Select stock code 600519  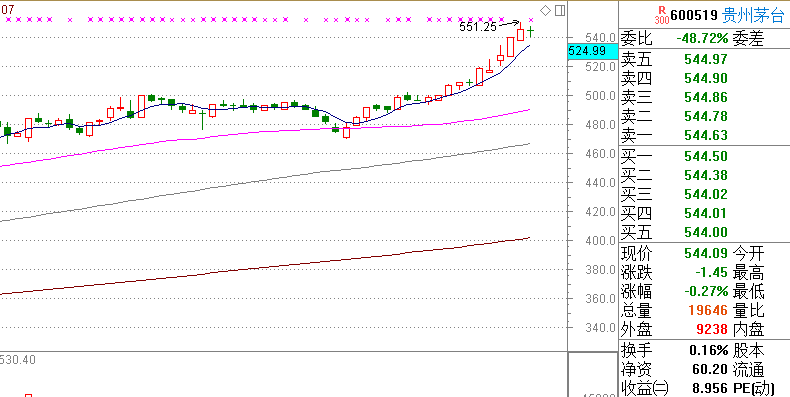coord(694,15)
